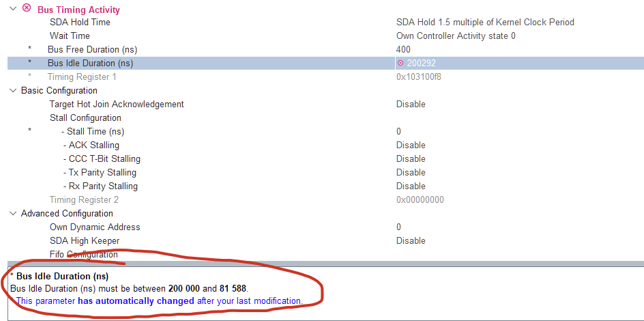Select the Stall Configuration row
Image resolution: width=644 pixels, height=321 pixels.
85,117
